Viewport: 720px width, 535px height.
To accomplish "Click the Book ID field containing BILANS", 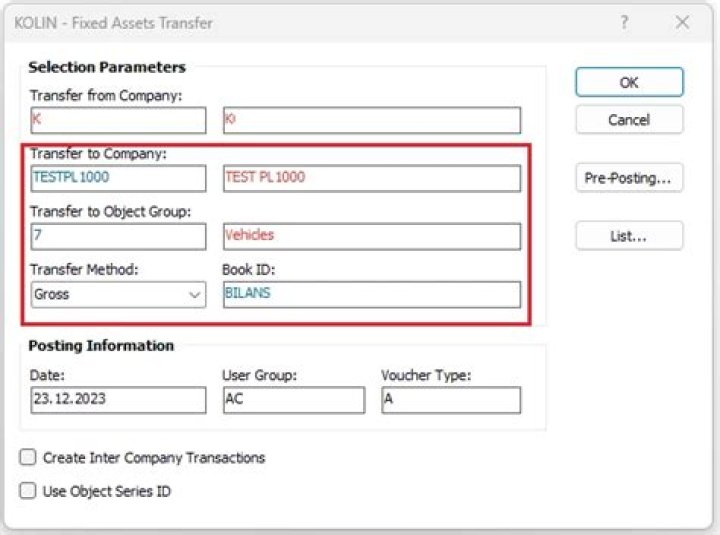I will tap(371, 295).
